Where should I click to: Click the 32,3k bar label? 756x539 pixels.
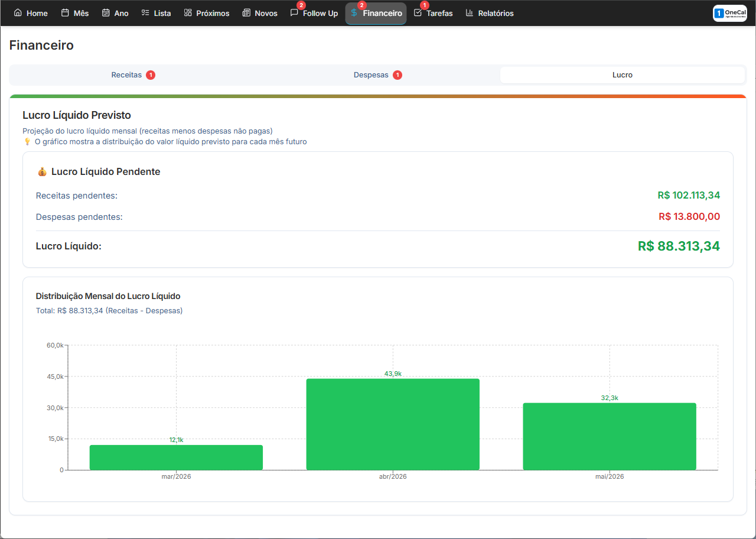pos(610,398)
